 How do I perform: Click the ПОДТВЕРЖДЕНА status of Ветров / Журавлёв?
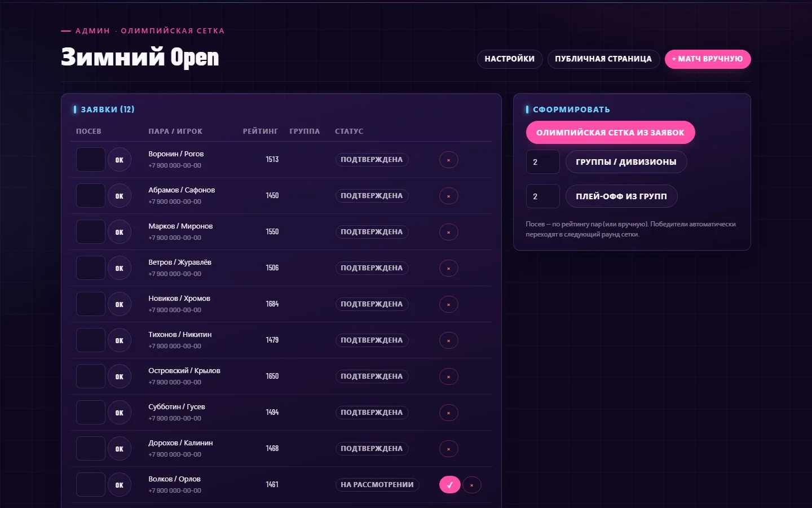pyautogui.click(x=372, y=268)
